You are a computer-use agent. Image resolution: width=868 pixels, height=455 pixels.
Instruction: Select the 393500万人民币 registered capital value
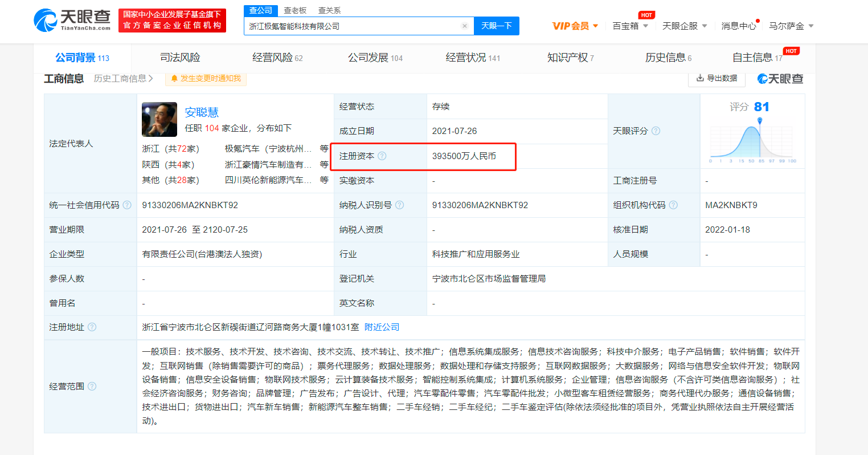464,156
